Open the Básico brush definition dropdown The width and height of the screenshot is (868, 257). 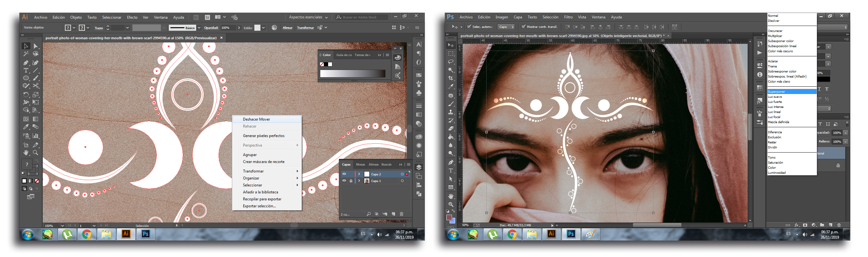[199, 28]
